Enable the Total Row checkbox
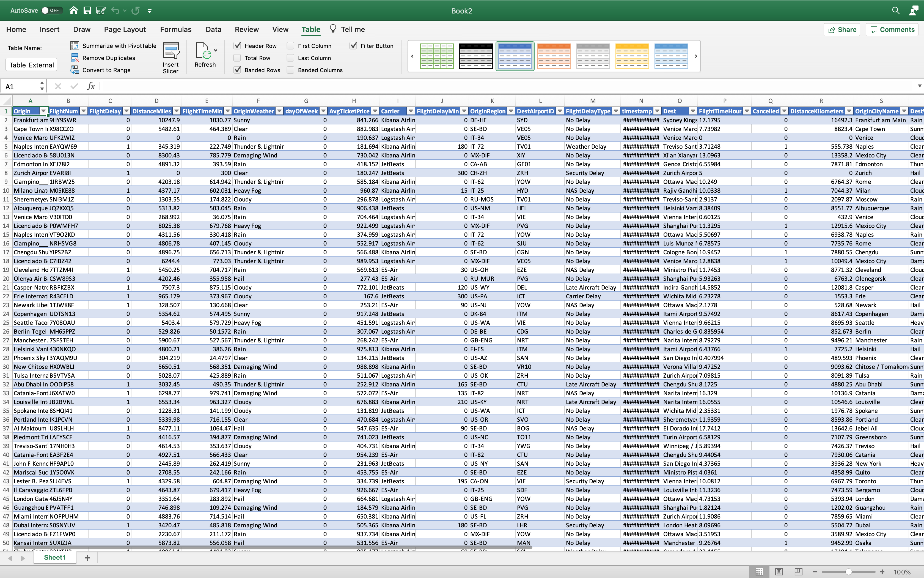Viewport: 924px width, 578px height. pyautogui.click(x=238, y=58)
